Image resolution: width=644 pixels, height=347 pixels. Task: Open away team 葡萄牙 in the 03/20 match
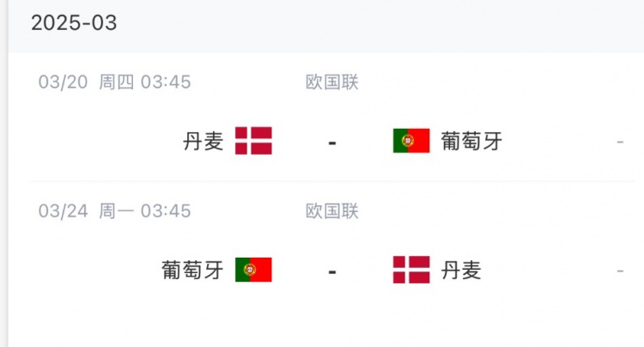(471, 141)
